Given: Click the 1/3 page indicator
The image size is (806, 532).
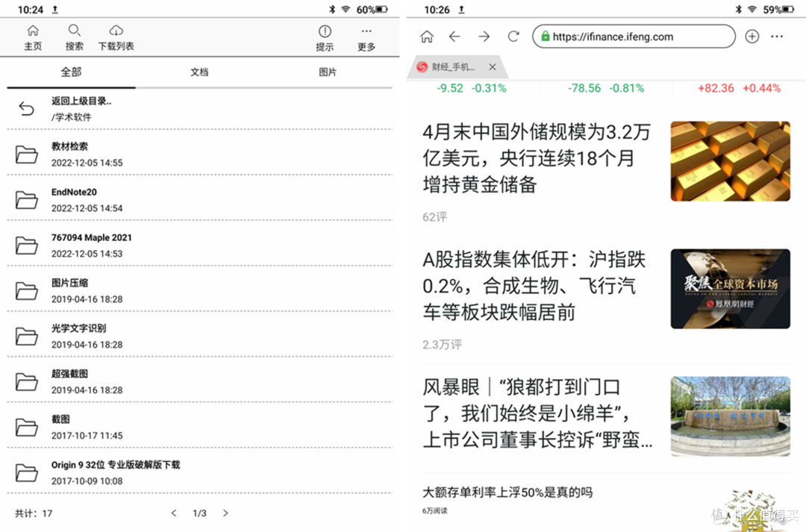Looking at the screenshot, I should pyautogui.click(x=199, y=513).
